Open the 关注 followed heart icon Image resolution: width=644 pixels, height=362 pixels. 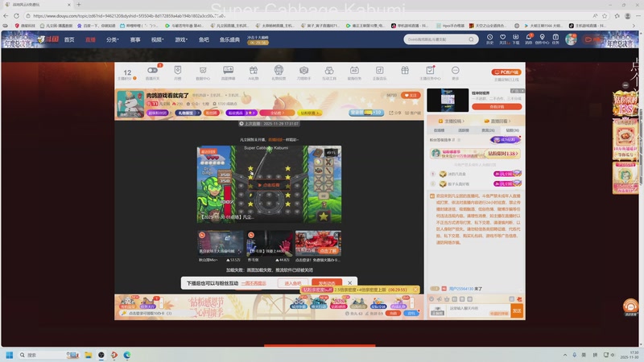point(502,39)
